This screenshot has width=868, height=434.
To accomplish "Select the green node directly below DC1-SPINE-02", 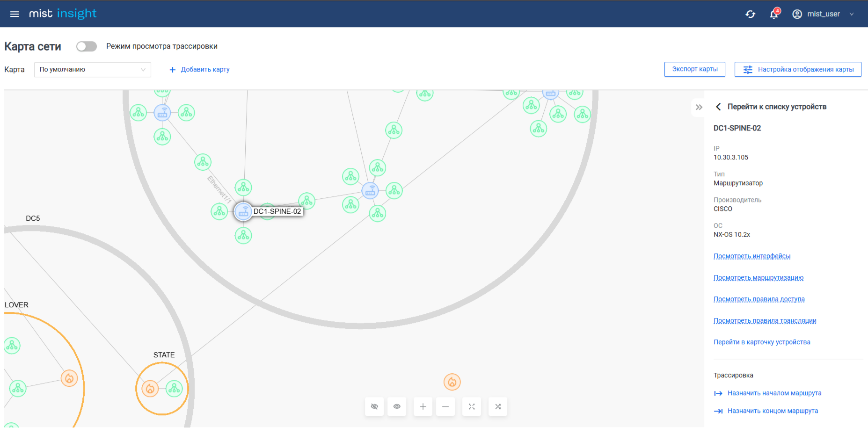I will [243, 235].
